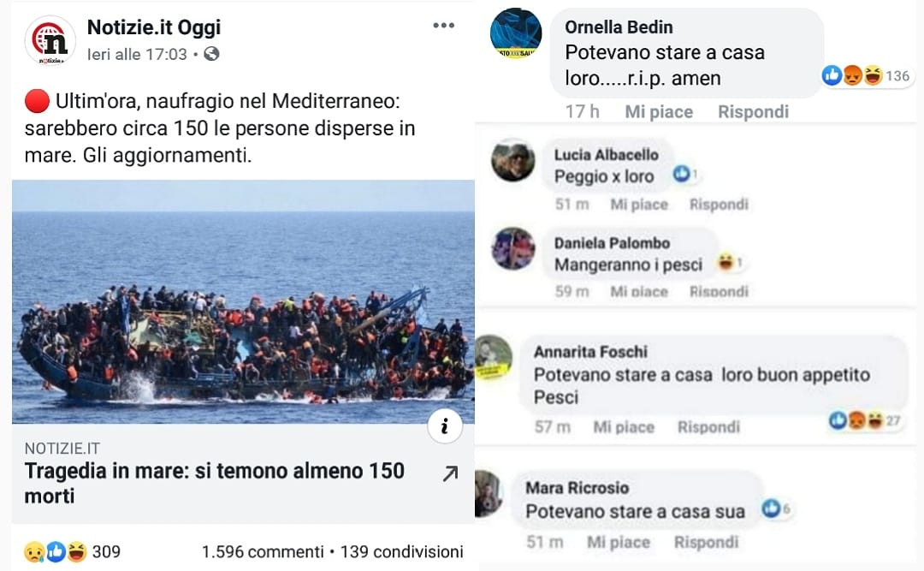View the post's reaction emoji icons
The height and width of the screenshot is (571, 924).
(x=56, y=551)
